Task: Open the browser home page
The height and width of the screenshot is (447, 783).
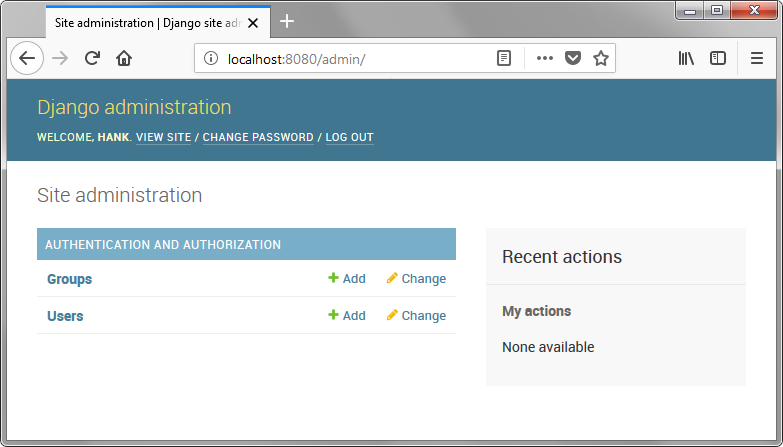Action: [x=124, y=58]
